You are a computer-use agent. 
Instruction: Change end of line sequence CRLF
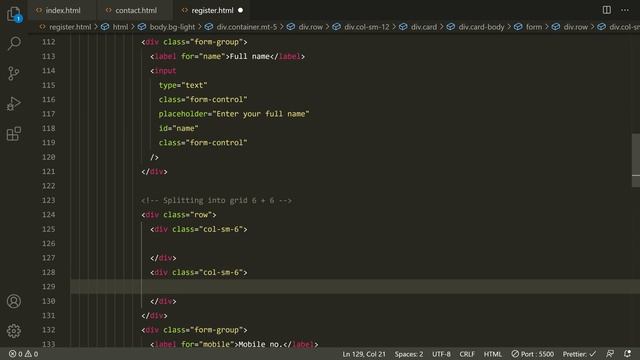(x=467, y=354)
